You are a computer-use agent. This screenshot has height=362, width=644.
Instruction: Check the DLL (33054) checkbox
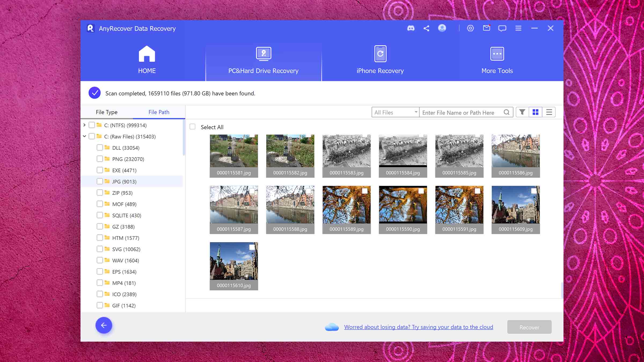tap(100, 147)
